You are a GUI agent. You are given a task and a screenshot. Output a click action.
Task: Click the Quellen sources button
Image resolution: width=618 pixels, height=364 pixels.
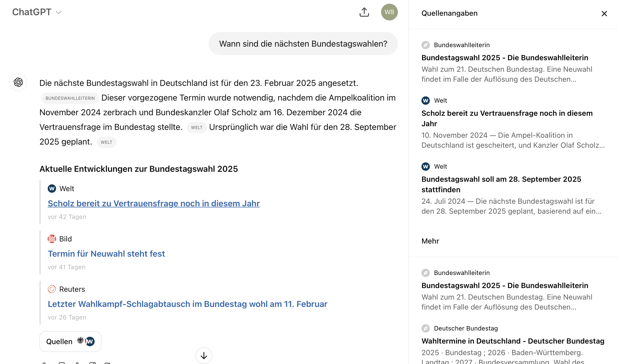(x=70, y=341)
